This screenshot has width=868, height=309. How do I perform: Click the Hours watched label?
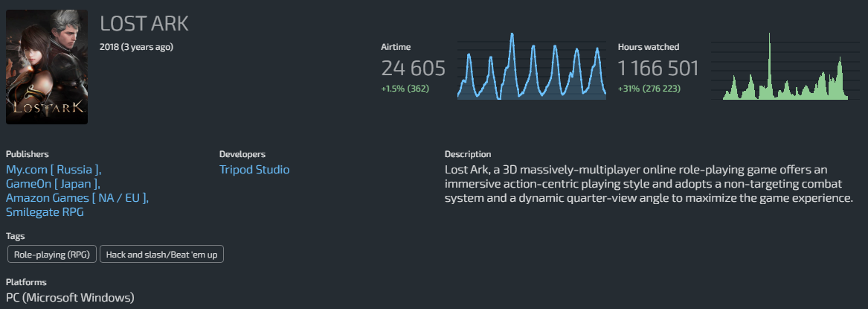coord(648,47)
